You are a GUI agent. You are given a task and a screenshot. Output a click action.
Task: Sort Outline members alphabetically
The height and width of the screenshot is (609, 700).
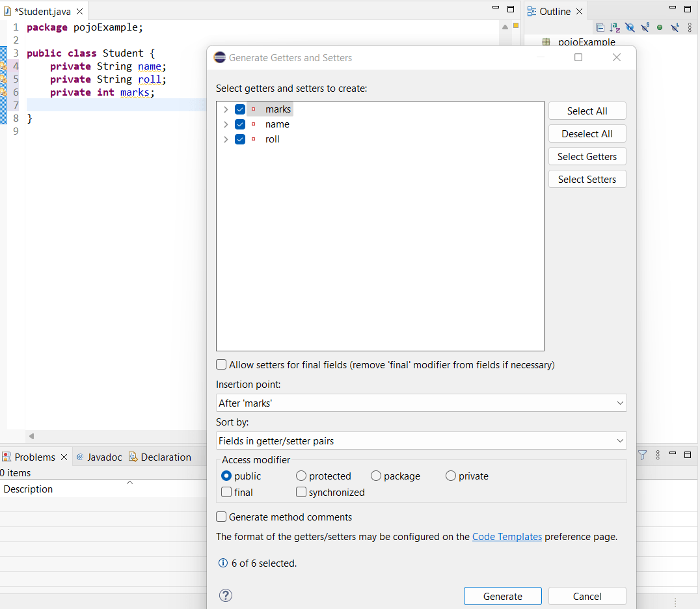(x=615, y=27)
